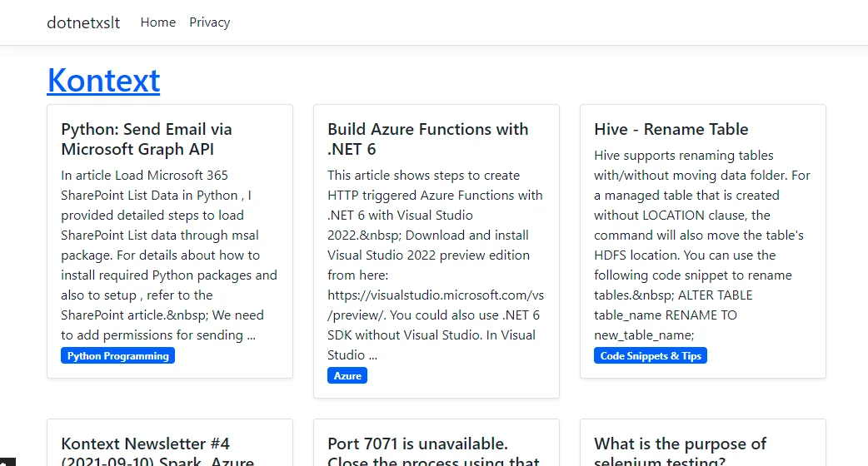Select the Code Snippets & Tips badge

pos(651,356)
